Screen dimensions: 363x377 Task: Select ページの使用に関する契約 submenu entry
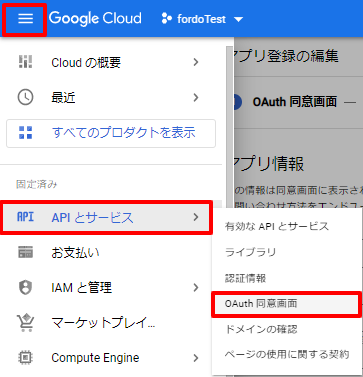[287, 354]
